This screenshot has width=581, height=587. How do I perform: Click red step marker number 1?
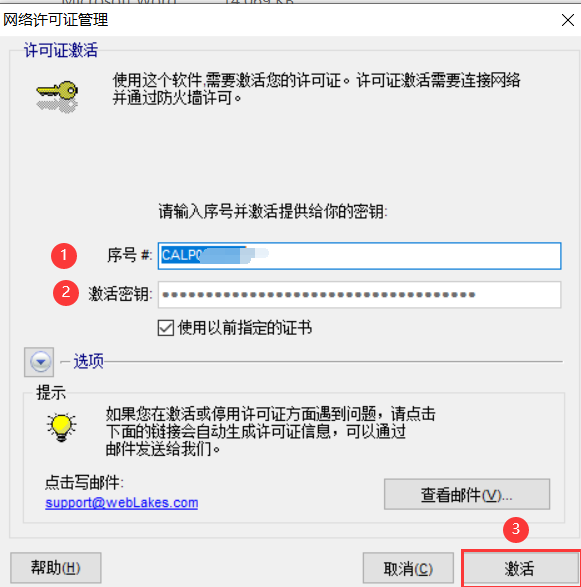click(64, 256)
